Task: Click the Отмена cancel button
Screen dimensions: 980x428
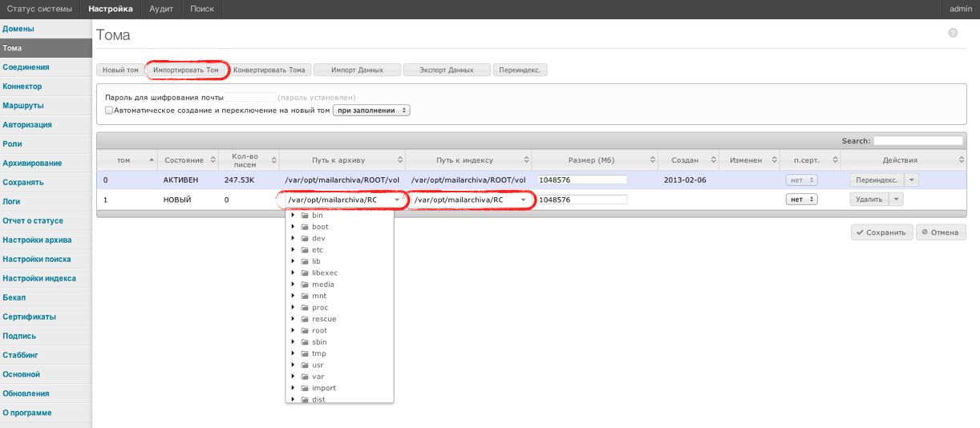Action: (x=941, y=232)
